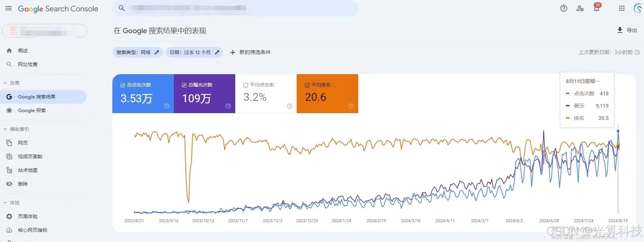Click the home icon beside 概述
The width and height of the screenshot is (644, 242).
(9, 51)
